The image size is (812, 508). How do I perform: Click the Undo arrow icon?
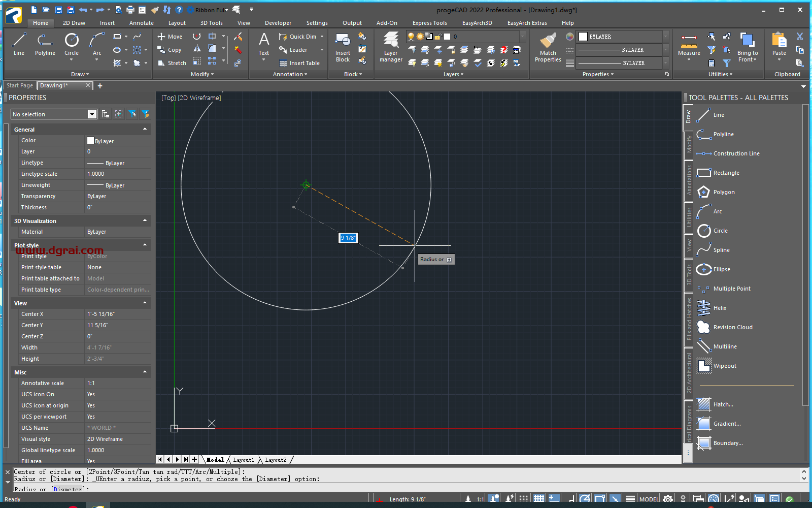[83, 10]
